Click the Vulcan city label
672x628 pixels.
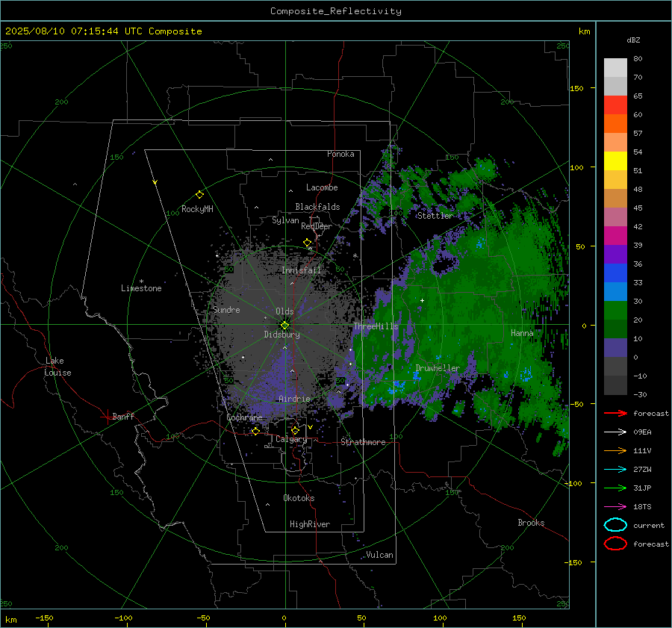coord(379,555)
